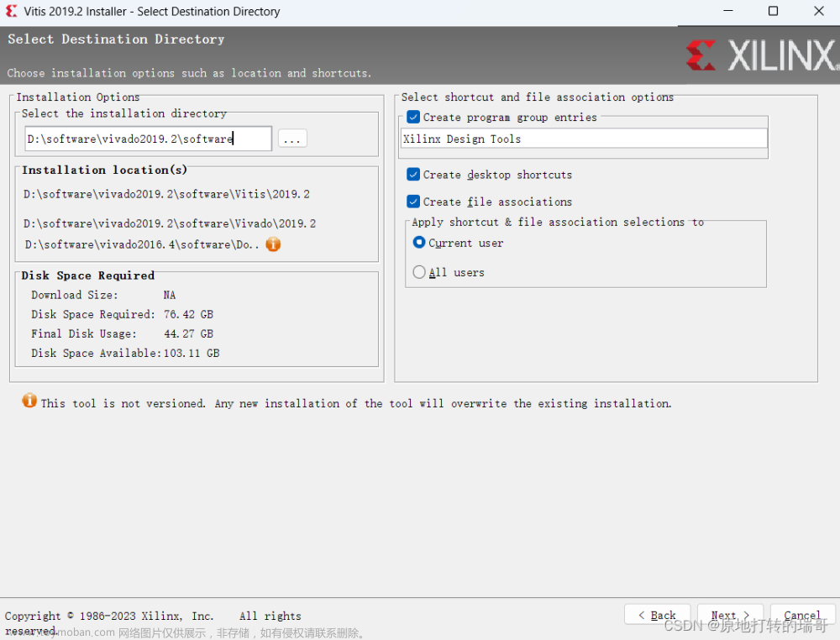Screen dimensions: 840x640
Task: Click the Back button to return
Action: (657, 614)
